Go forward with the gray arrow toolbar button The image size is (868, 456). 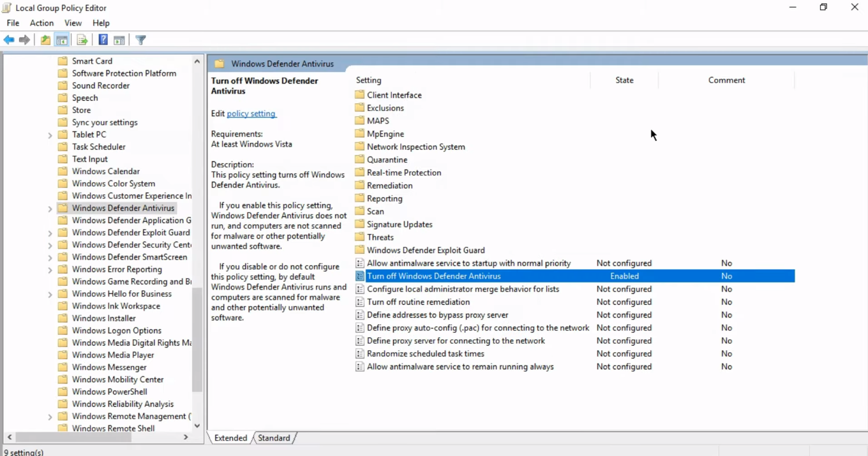point(25,40)
